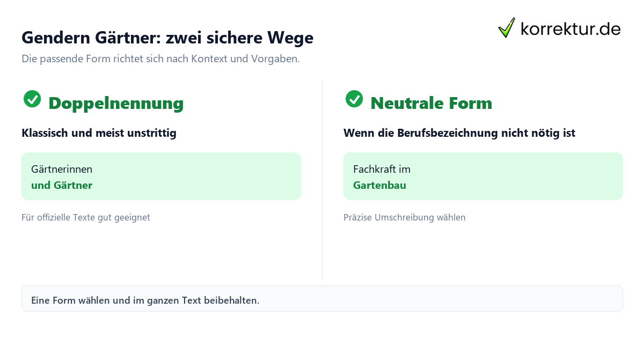Click the vertical divider between the two columns
This screenshot has height=338, width=644.
click(322, 180)
